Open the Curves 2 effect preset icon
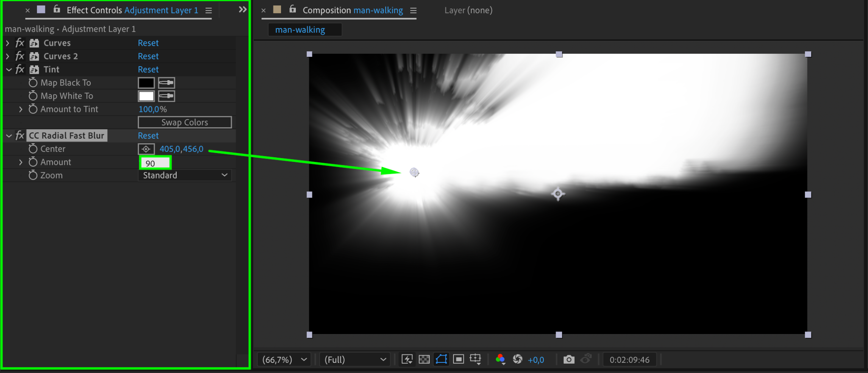This screenshot has width=868, height=373. (x=34, y=56)
